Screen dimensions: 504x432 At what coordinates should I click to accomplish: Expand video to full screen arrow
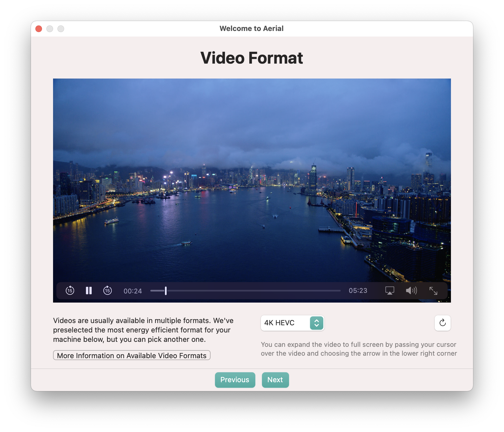(x=433, y=291)
